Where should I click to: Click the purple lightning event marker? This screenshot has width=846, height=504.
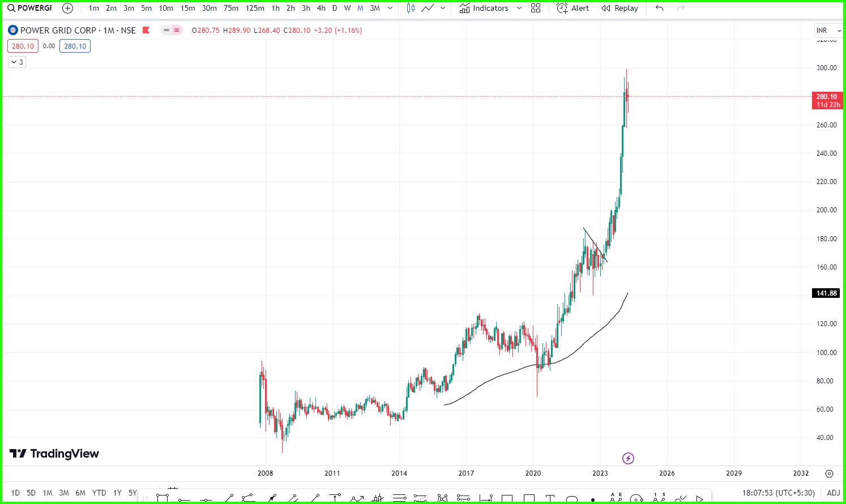coord(628,458)
